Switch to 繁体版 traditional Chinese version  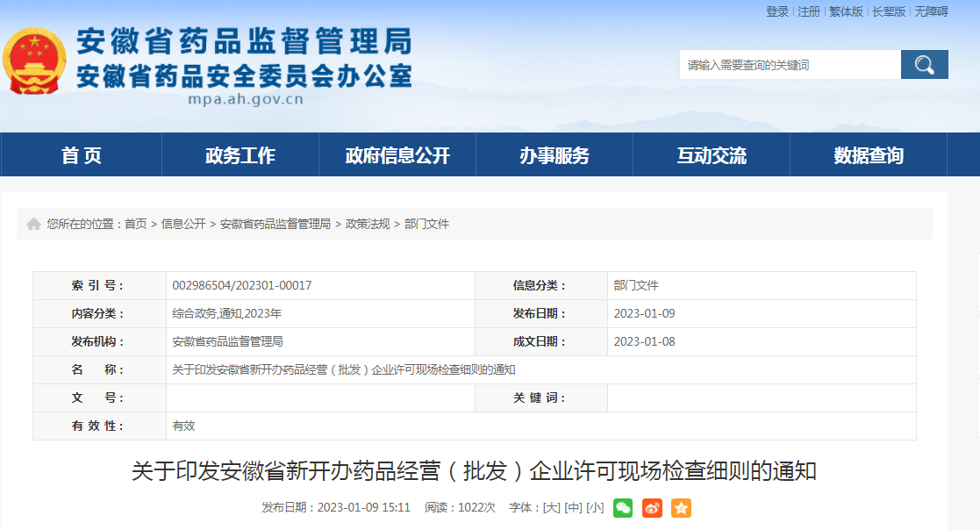point(847,12)
